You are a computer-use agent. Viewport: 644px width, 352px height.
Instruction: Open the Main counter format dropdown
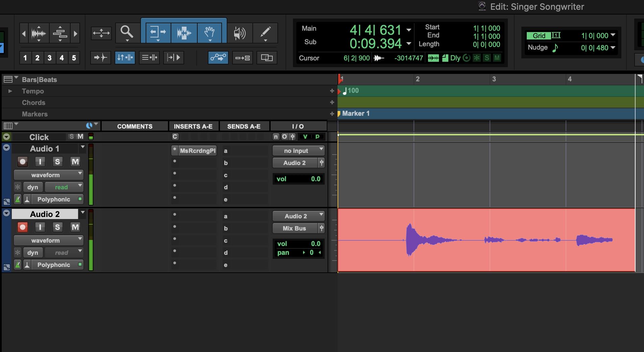point(409,30)
